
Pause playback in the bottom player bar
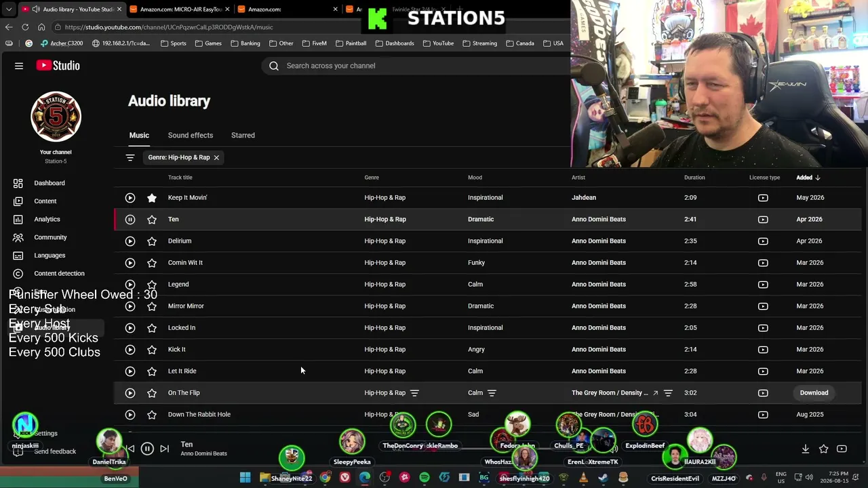tap(147, 449)
